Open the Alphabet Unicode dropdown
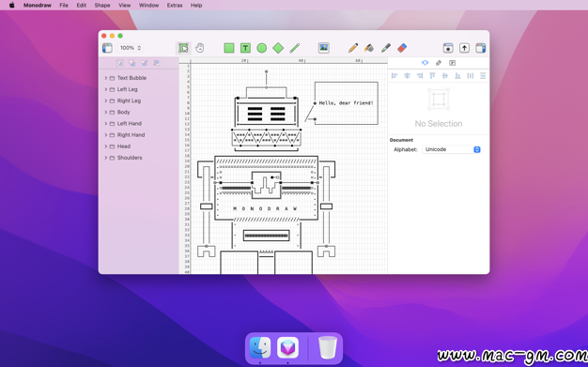Image resolution: width=588 pixels, height=367 pixels. pyautogui.click(x=452, y=149)
